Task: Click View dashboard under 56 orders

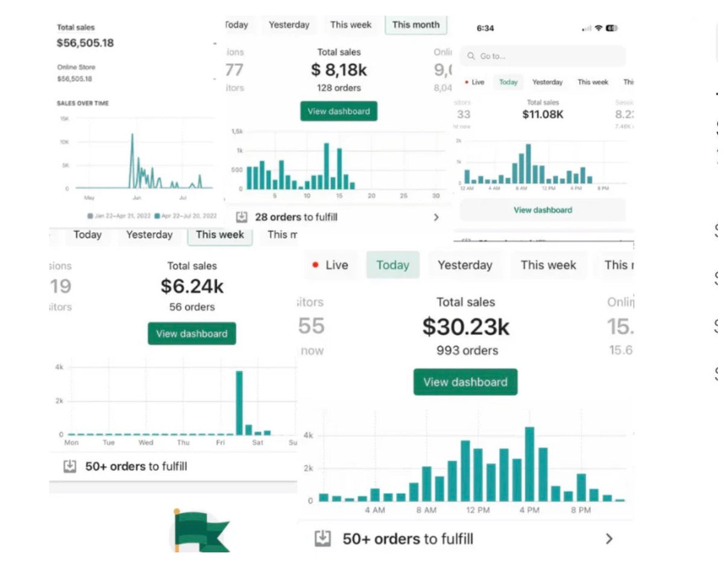Action: [192, 334]
